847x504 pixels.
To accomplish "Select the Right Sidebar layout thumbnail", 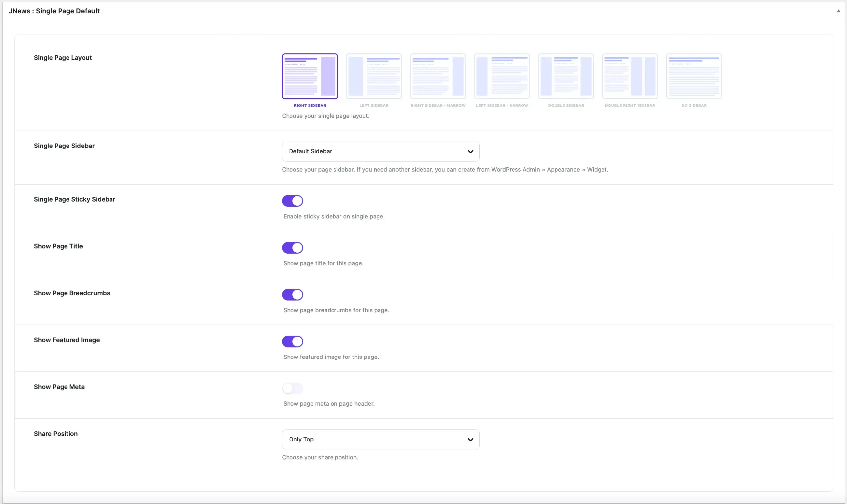I will coord(309,76).
